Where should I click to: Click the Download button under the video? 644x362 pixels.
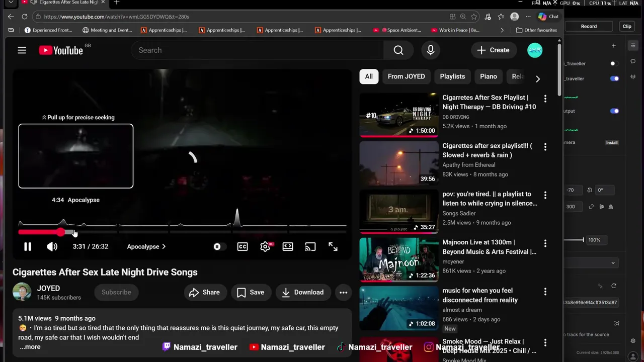point(303,292)
